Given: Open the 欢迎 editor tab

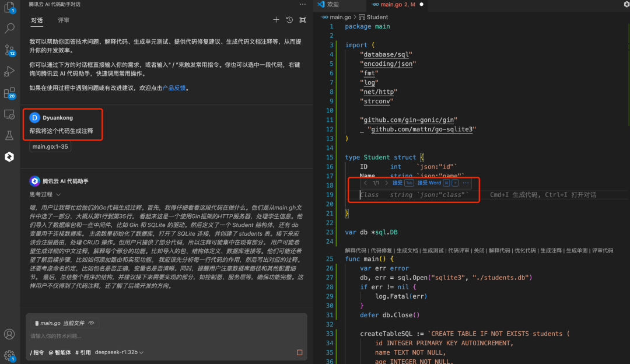Looking at the screenshot, I should (332, 5).
